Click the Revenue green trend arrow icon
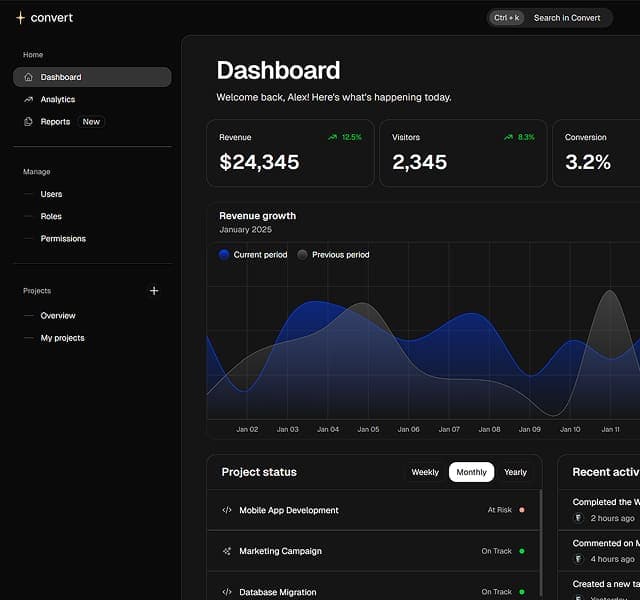The width and height of the screenshot is (640, 600). [x=333, y=137]
